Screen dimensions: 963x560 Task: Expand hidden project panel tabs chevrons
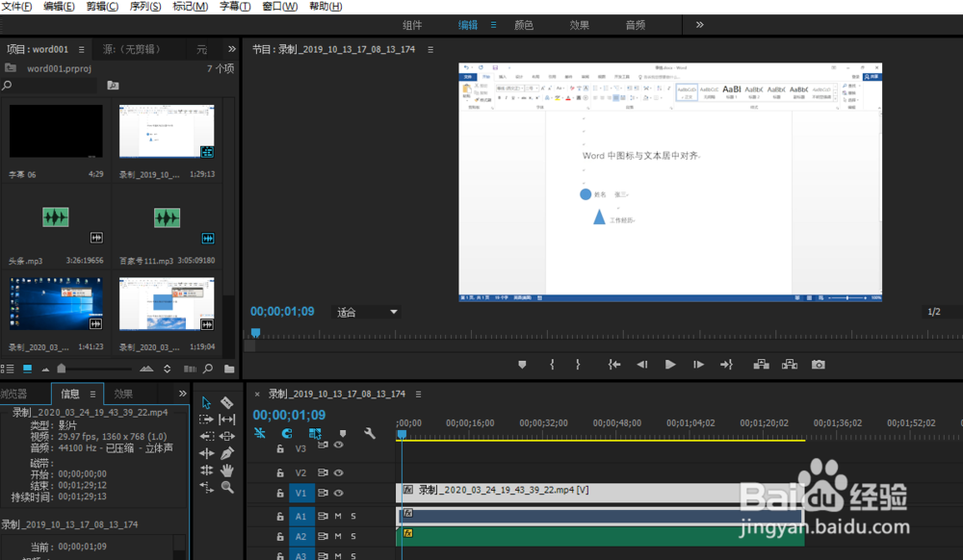point(231,49)
